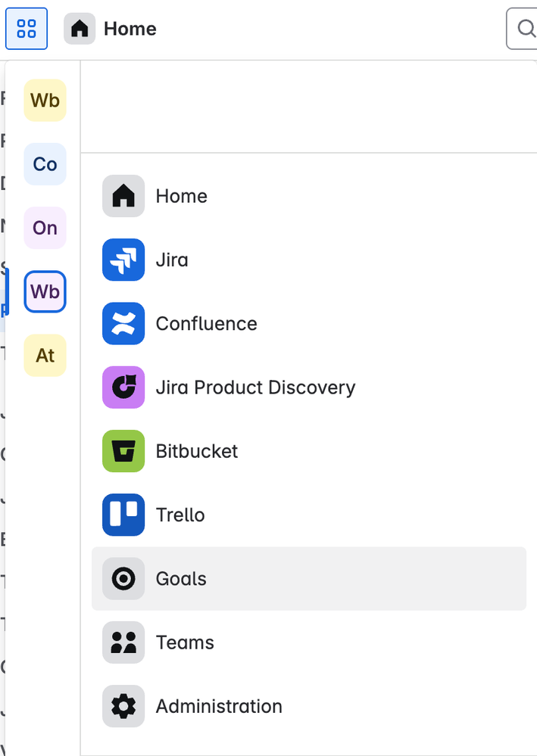Open Administration from the app list
This screenshot has width=537, height=756.
coord(309,706)
